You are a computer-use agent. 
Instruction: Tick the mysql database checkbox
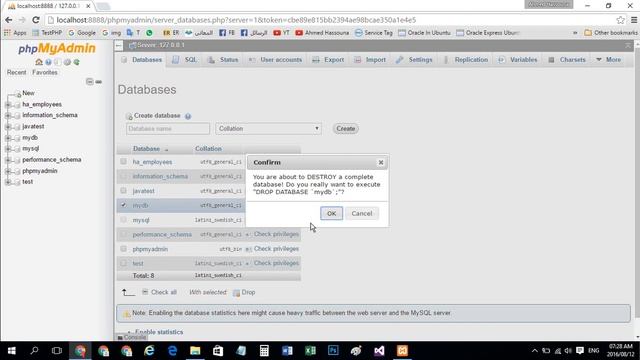coord(123,220)
